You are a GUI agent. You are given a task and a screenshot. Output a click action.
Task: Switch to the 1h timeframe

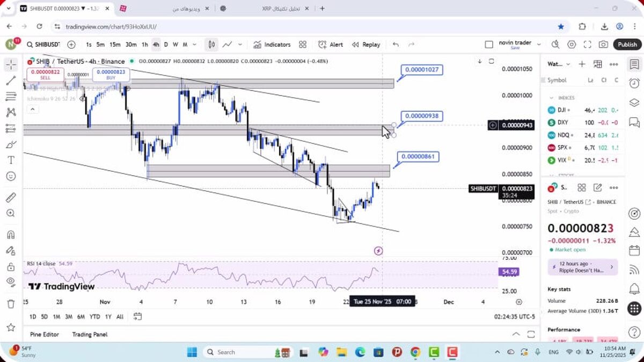[145, 45]
